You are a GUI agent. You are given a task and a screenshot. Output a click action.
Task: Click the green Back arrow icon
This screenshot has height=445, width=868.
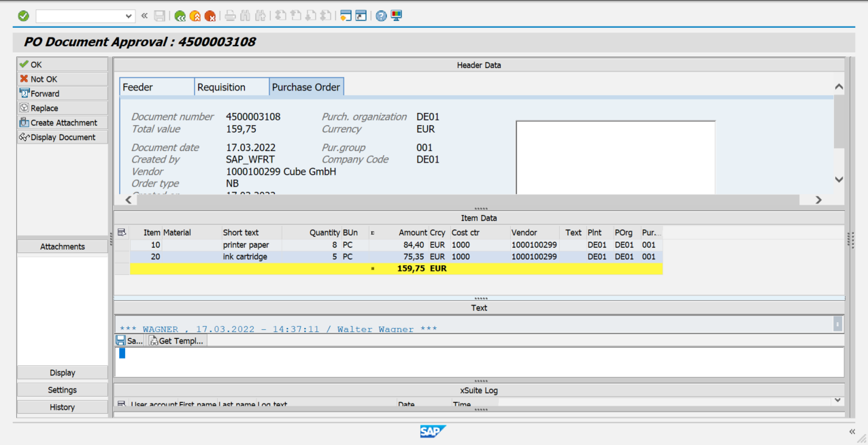180,16
